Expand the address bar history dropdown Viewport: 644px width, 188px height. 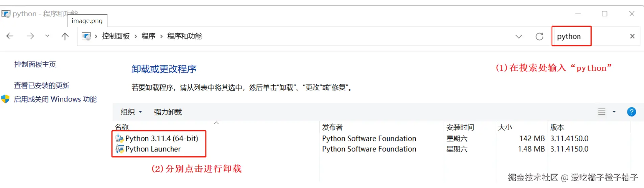519,36
